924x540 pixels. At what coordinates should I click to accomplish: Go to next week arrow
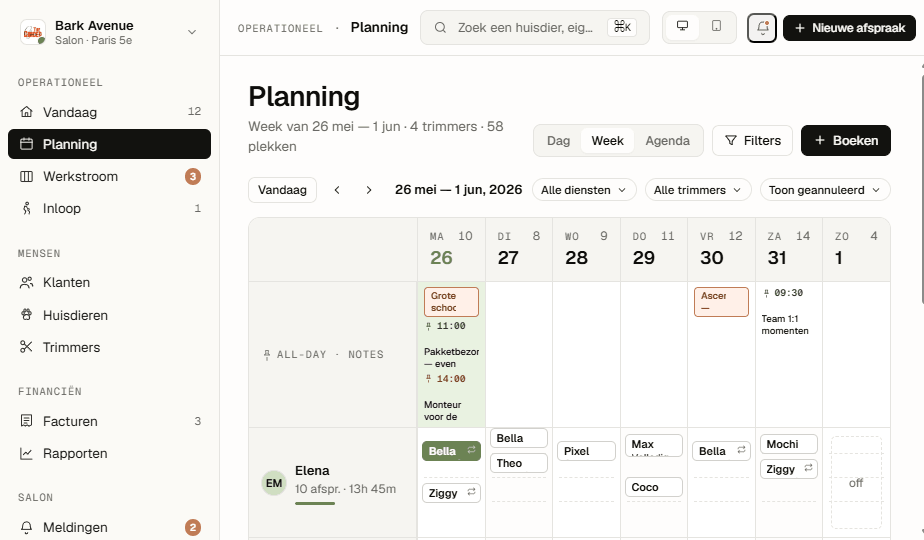(369, 190)
